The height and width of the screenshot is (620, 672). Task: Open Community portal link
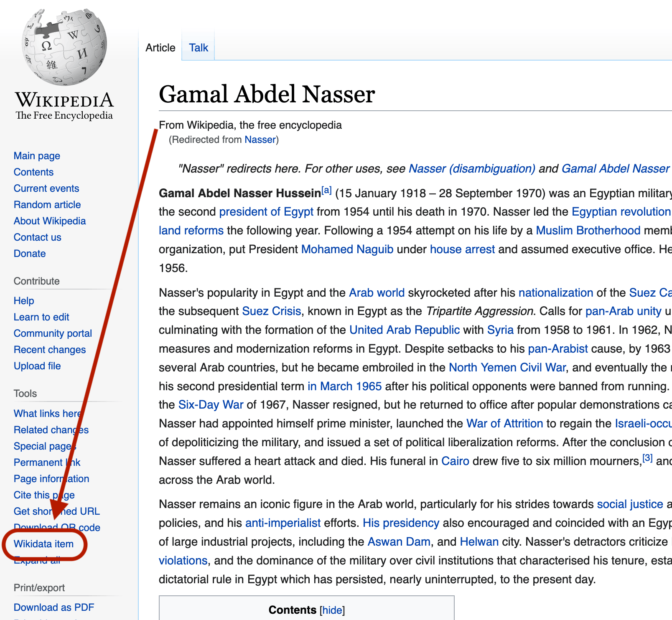(53, 333)
